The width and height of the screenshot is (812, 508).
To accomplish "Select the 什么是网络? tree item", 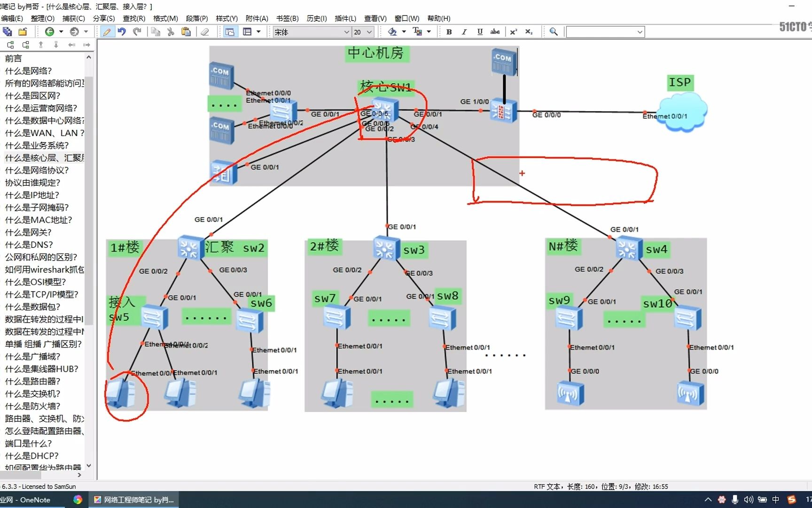I will [x=28, y=71].
